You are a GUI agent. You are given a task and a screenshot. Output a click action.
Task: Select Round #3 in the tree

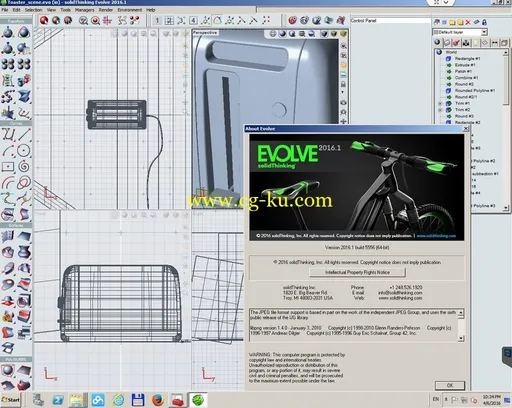464,116
